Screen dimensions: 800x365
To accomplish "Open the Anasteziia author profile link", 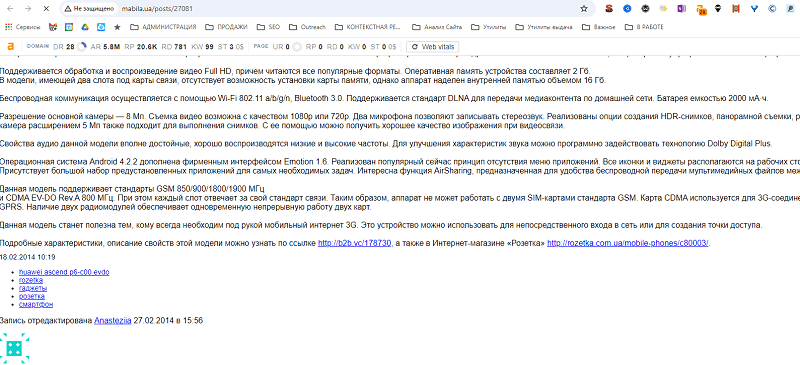I will point(112,321).
